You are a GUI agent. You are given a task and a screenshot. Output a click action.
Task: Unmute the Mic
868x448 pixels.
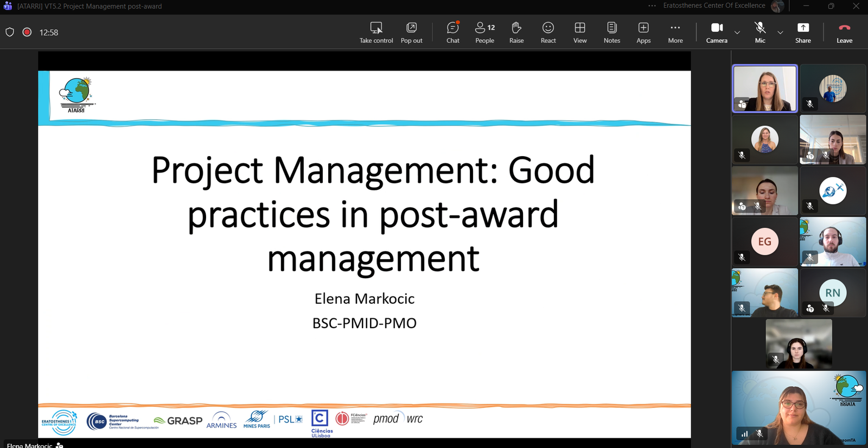coord(760,33)
